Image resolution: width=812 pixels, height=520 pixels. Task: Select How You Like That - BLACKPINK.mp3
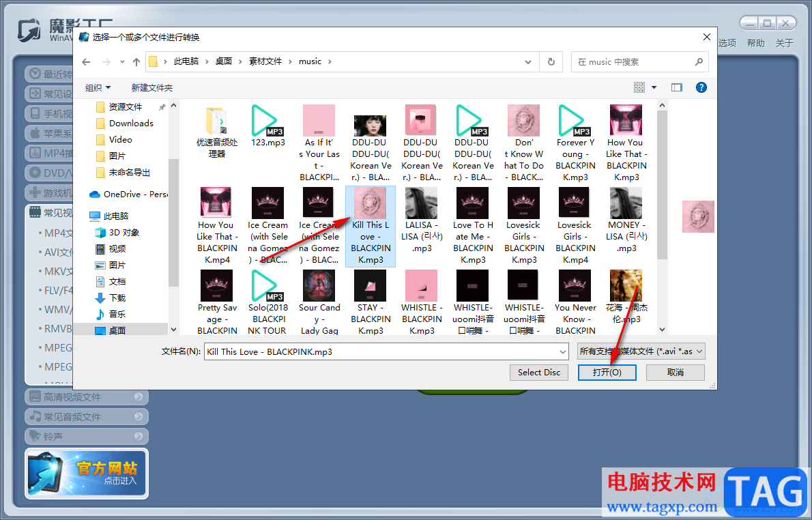(626, 143)
